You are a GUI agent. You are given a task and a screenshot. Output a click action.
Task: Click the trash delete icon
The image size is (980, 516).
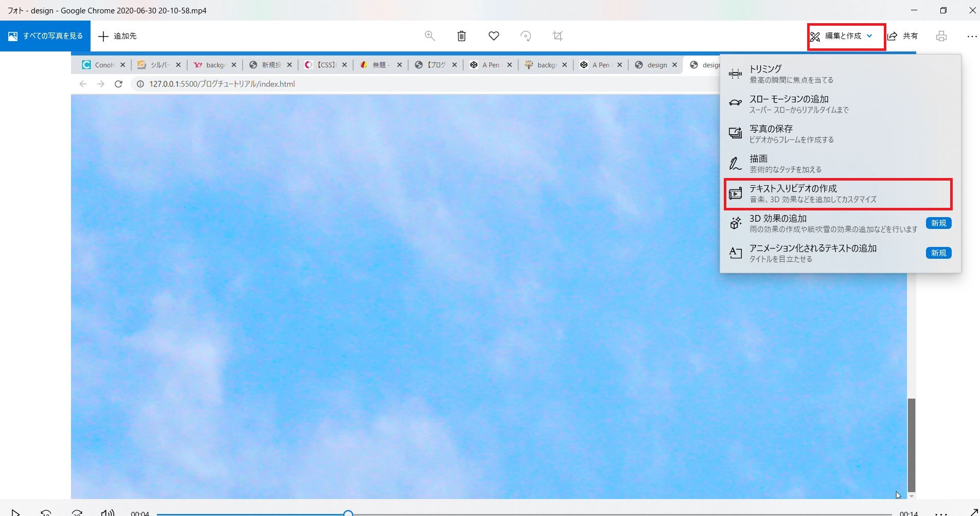pos(461,36)
